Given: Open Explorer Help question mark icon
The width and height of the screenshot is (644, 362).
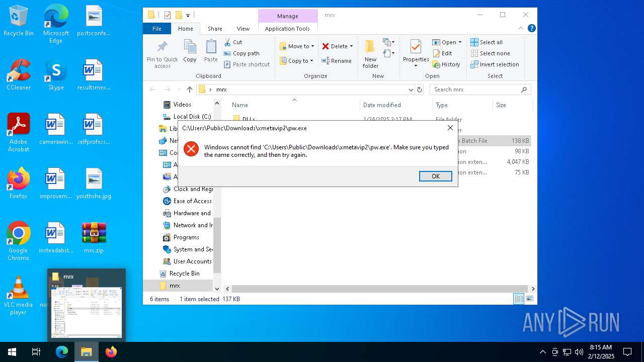Looking at the screenshot, I should pyautogui.click(x=531, y=29).
